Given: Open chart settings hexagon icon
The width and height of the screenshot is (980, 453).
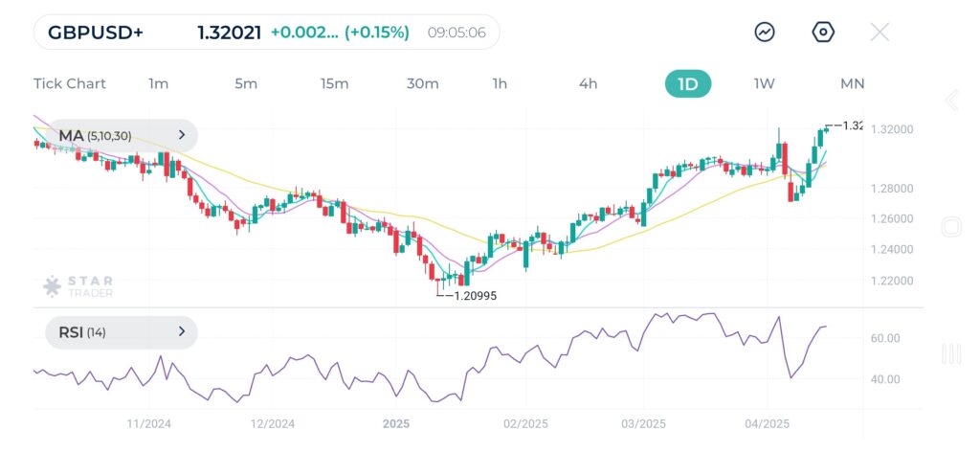Looking at the screenshot, I should point(823,32).
